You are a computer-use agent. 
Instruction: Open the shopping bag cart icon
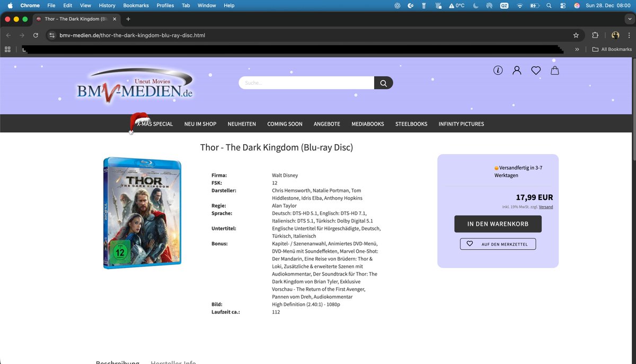[554, 70]
